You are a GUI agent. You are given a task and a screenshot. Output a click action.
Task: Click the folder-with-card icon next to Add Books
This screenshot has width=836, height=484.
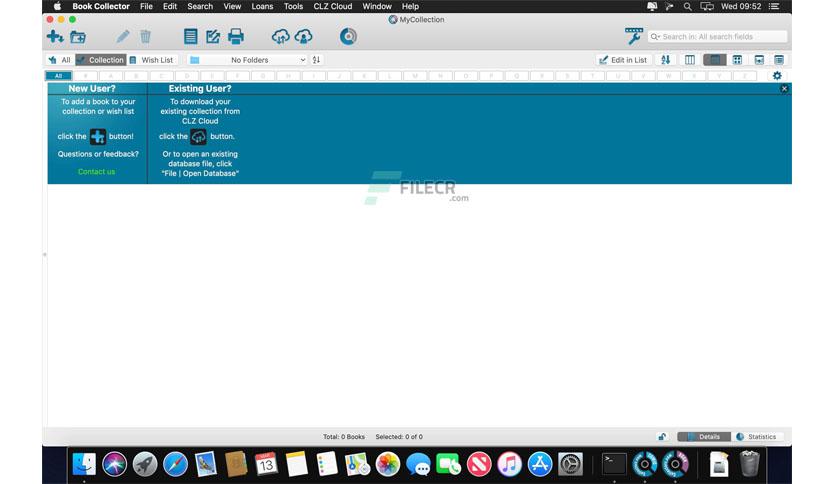(78, 37)
